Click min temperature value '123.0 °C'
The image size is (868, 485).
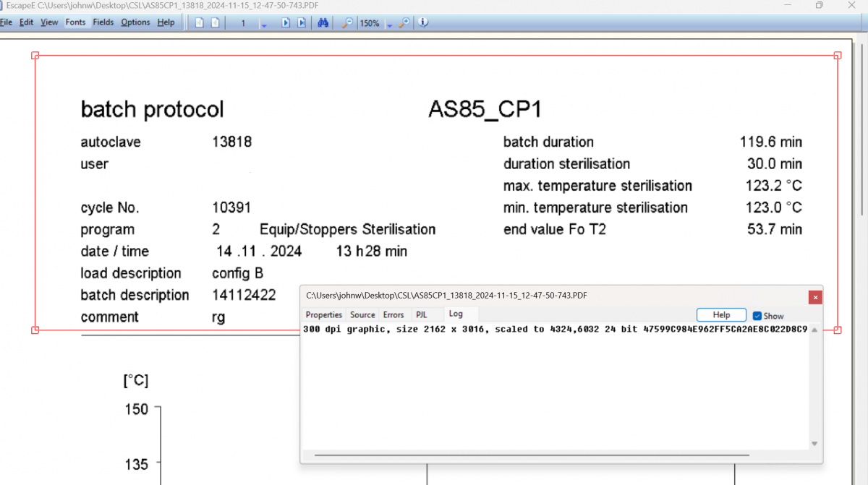(774, 207)
